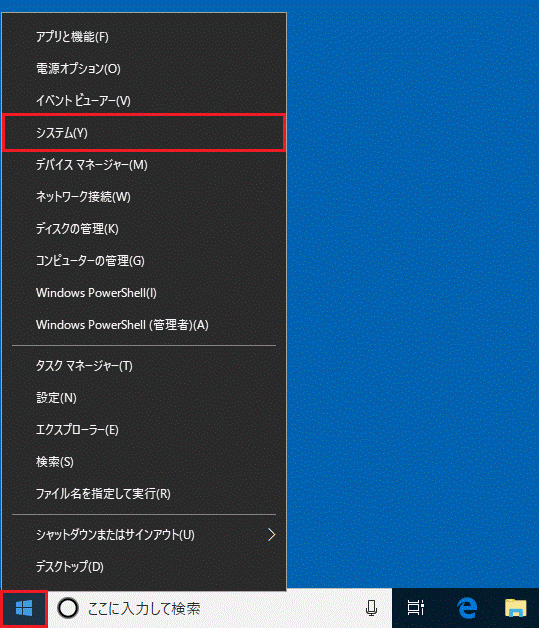
Task: Open ファイル名を指定して実行(R)
Action: click(x=144, y=494)
